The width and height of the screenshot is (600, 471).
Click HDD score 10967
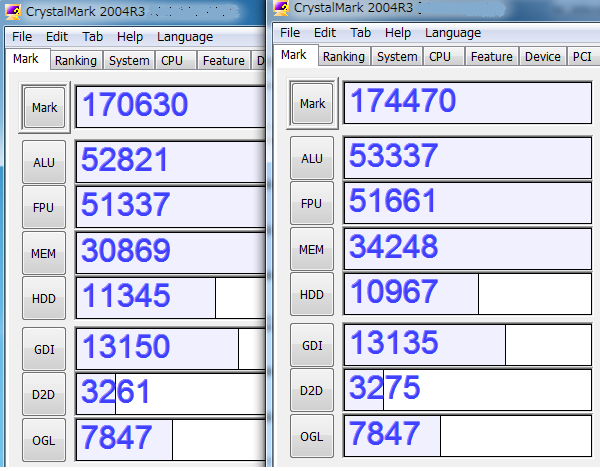tap(468, 294)
